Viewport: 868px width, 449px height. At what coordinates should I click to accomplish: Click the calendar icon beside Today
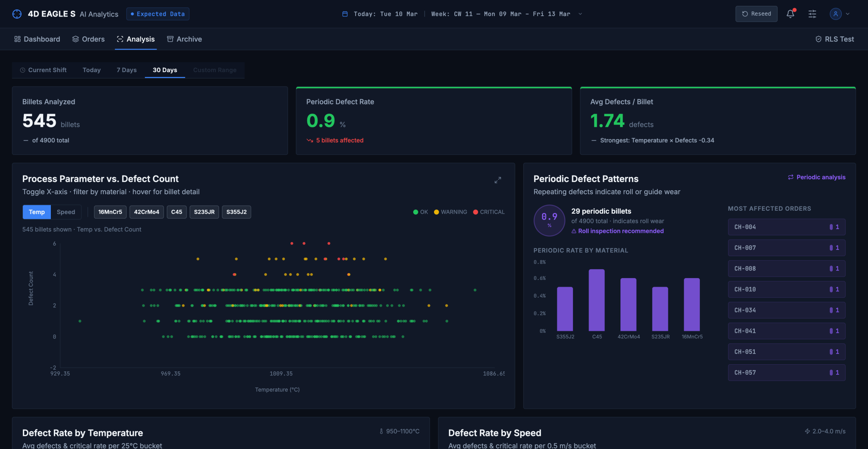click(345, 14)
